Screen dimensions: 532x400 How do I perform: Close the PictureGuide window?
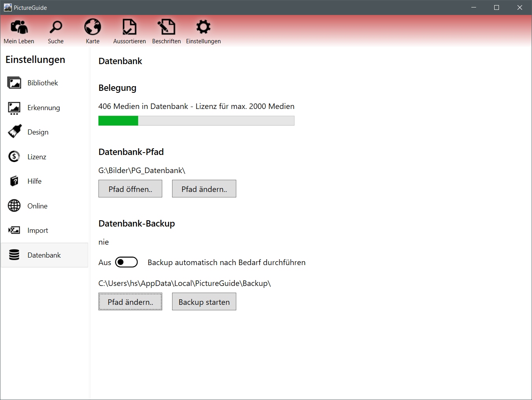(x=520, y=7)
